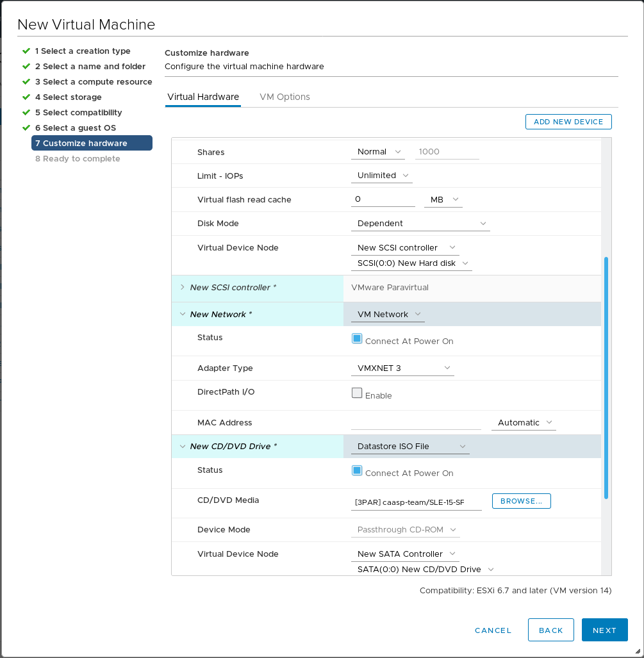Viewport: 644px width, 658px height.
Task: Collapse the New Network section
Action: pyautogui.click(x=183, y=315)
